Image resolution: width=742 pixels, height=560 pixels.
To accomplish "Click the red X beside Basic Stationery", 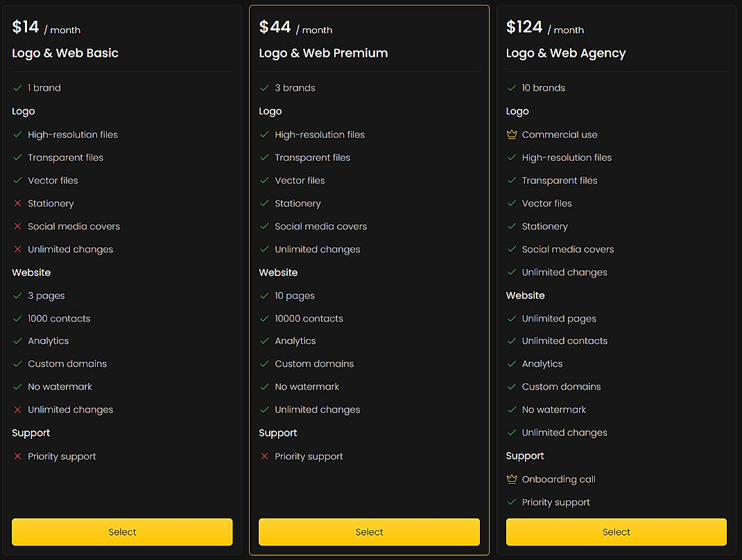I will (17, 203).
